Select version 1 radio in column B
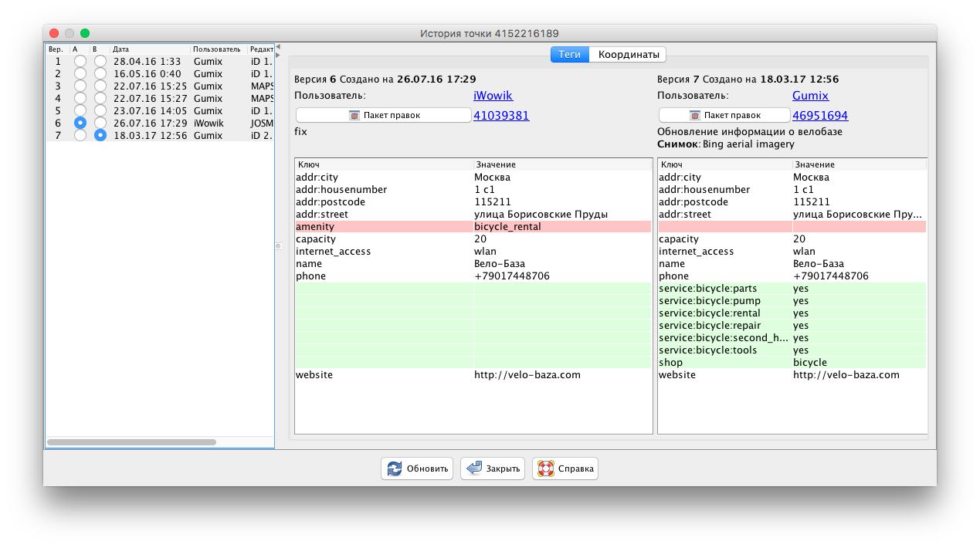Image resolution: width=980 pixels, height=548 pixels. tap(100, 61)
